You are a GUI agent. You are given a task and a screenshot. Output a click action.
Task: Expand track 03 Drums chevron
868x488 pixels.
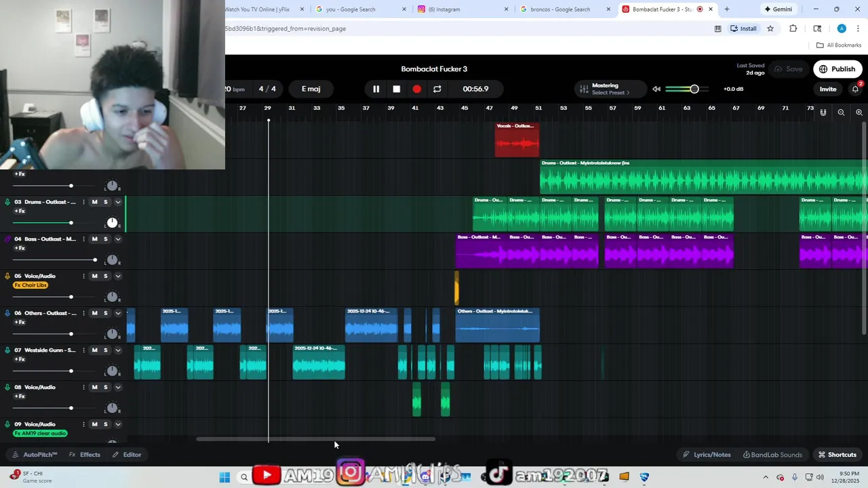118,202
